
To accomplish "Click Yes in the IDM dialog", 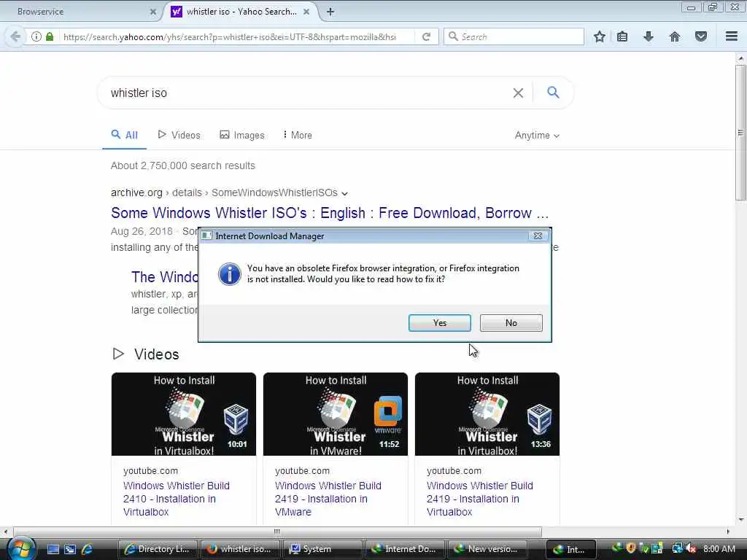I will 440,323.
